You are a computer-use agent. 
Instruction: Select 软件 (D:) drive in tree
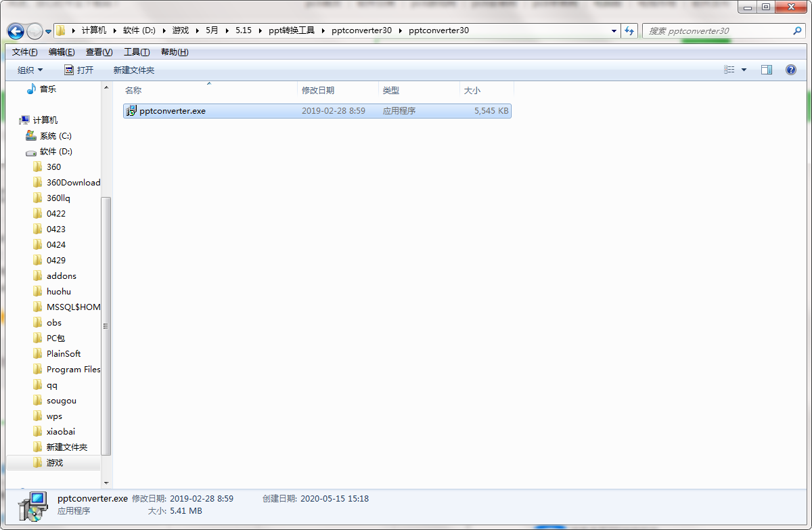pos(55,151)
